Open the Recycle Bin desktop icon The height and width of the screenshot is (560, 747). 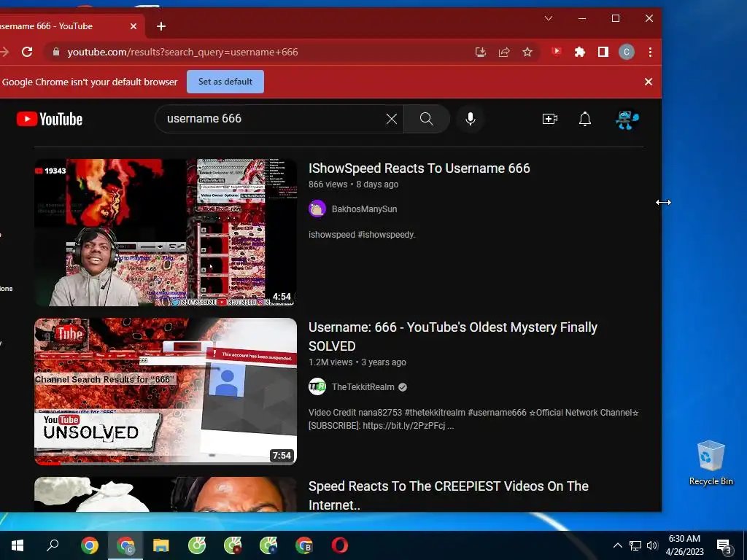(x=711, y=463)
